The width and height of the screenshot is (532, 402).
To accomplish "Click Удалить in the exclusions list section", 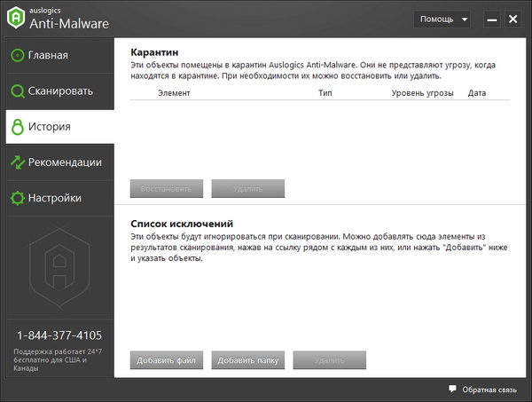I will pyautogui.click(x=329, y=360).
